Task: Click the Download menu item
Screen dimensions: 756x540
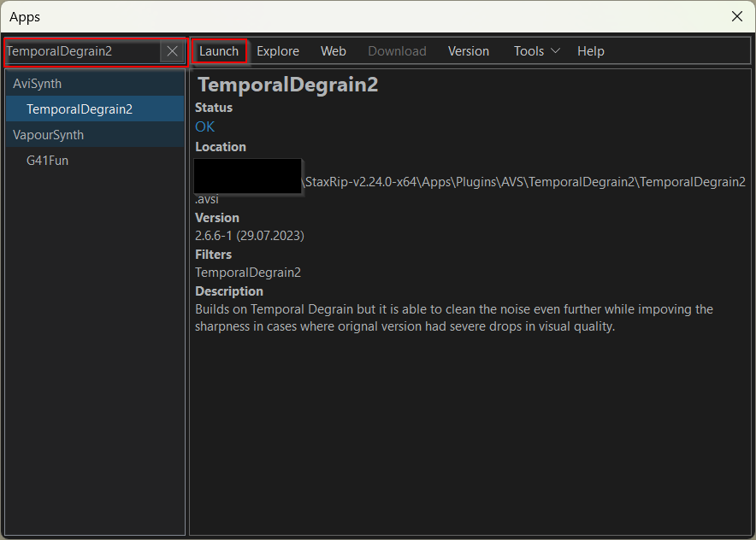Action: point(397,51)
